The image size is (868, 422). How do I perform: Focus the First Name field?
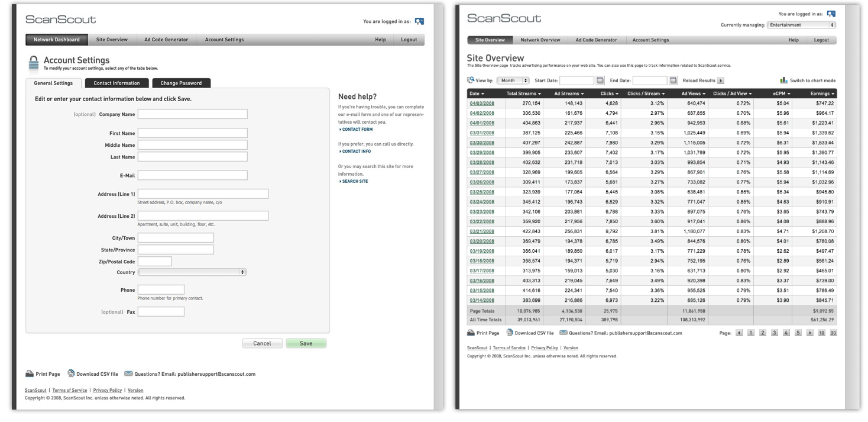click(x=193, y=134)
